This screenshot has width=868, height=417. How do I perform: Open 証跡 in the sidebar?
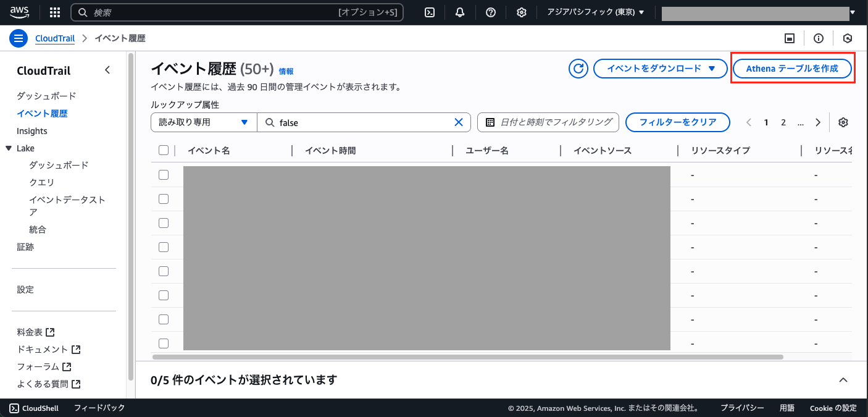[x=25, y=247]
